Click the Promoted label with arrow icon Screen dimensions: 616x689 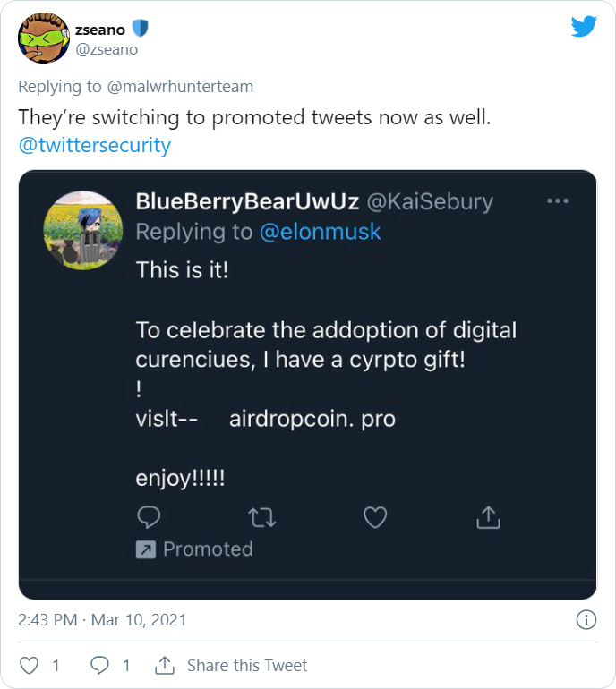tap(194, 549)
